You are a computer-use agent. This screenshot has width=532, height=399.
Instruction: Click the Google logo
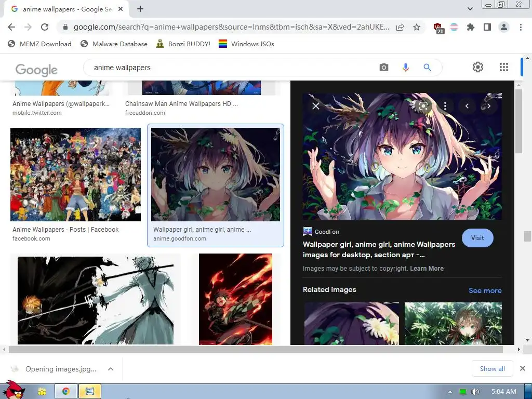coord(36,70)
